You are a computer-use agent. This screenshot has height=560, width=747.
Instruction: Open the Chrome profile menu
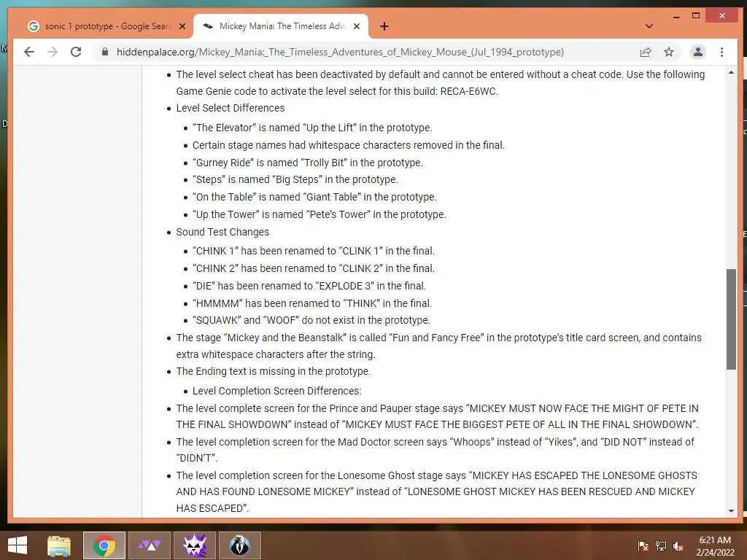click(698, 52)
